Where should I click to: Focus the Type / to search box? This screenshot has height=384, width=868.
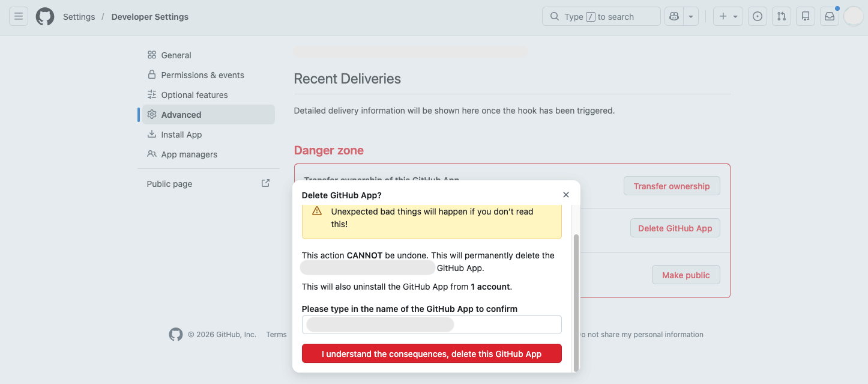[601, 16]
